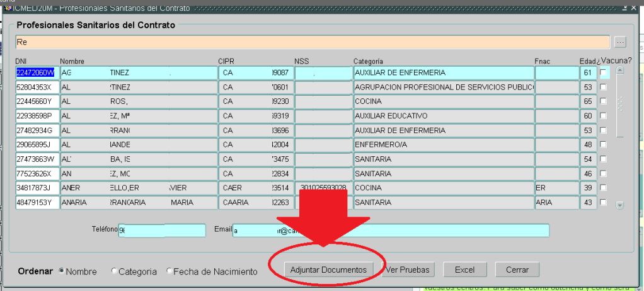The height and width of the screenshot is (291, 644).
Task: Click into the Email text field
Action: pyautogui.click(x=391, y=231)
